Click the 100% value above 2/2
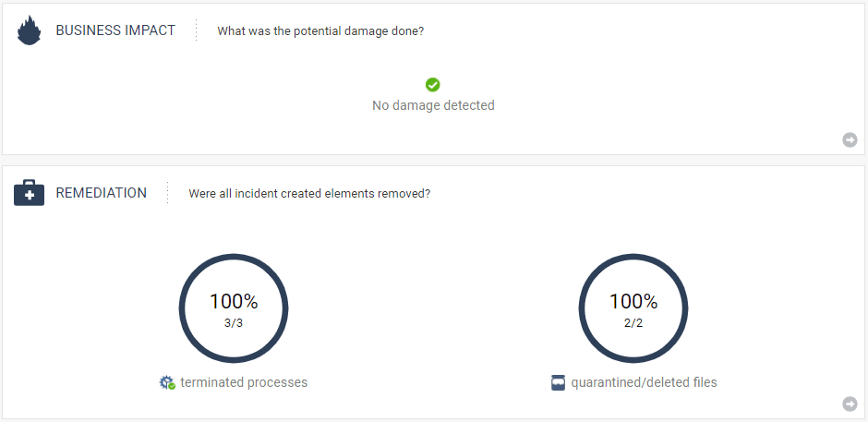868x422 pixels. tap(633, 301)
